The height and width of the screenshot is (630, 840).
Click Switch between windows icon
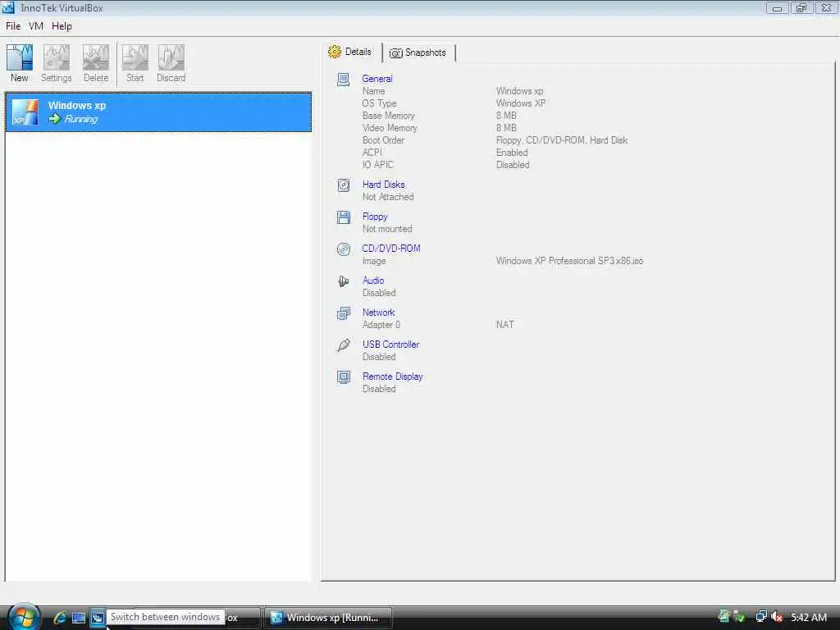(97, 618)
